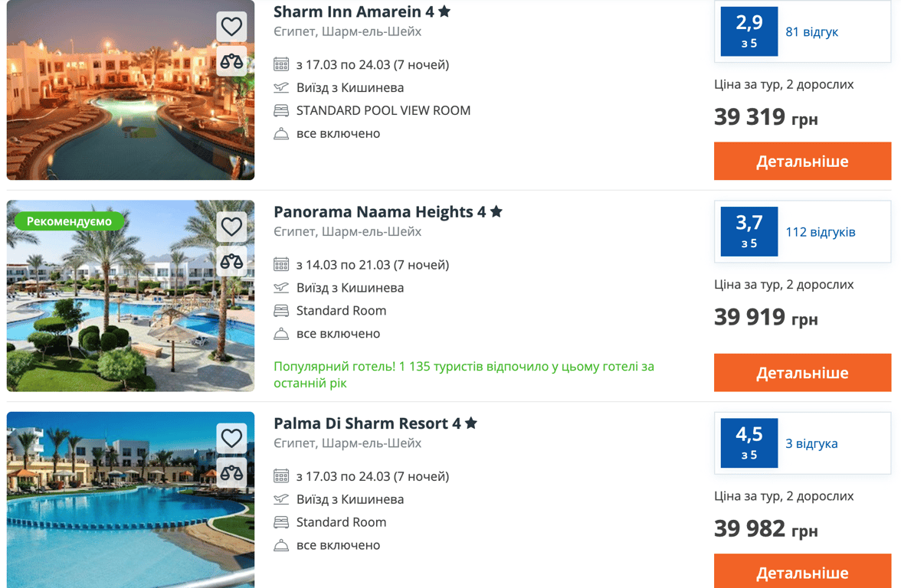Image resolution: width=901 pixels, height=588 pixels.
Task: Add Palma Di Sharm Resort to comparison
Action: (x=231, y=472)
